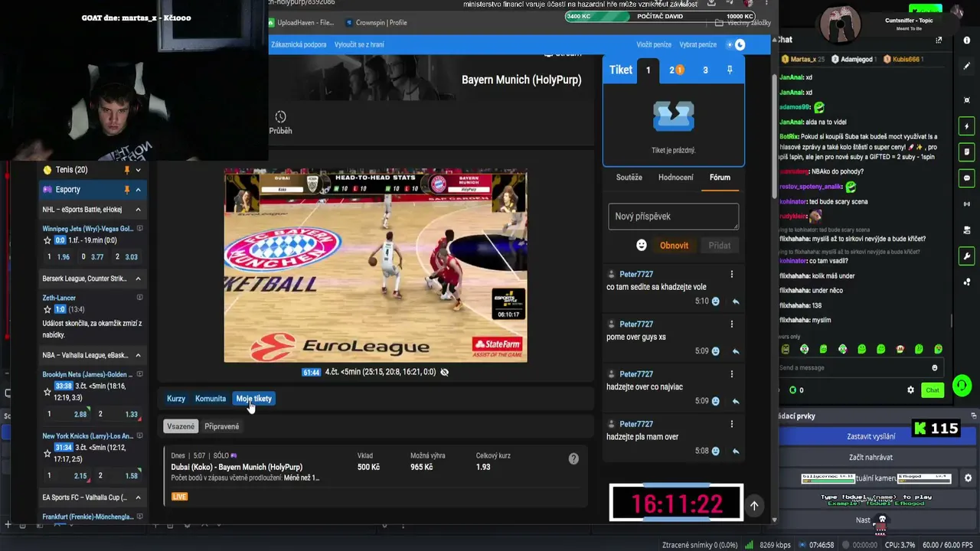Reply to 'hadzejte pls mam over' post
This screenshot has height=551, width=980.
(x=736, y=451)
